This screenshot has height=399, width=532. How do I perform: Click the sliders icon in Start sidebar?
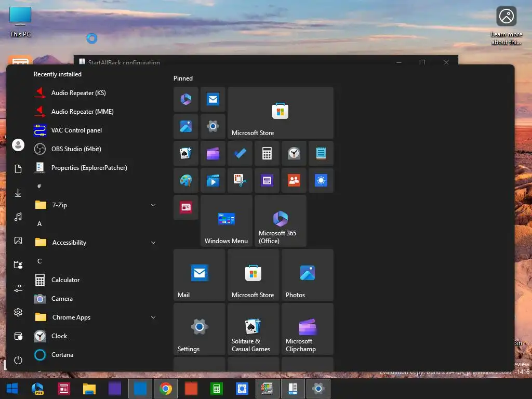coord(18,288)
